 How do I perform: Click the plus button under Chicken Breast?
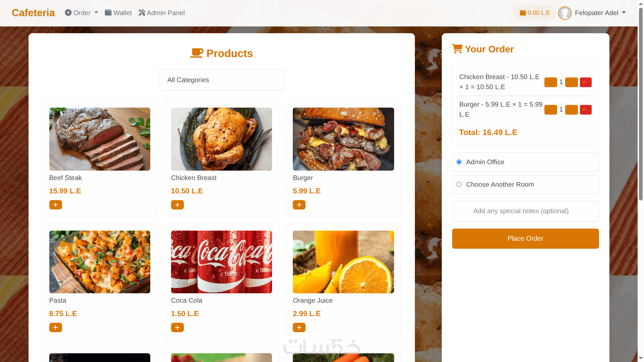click(177, 205)
